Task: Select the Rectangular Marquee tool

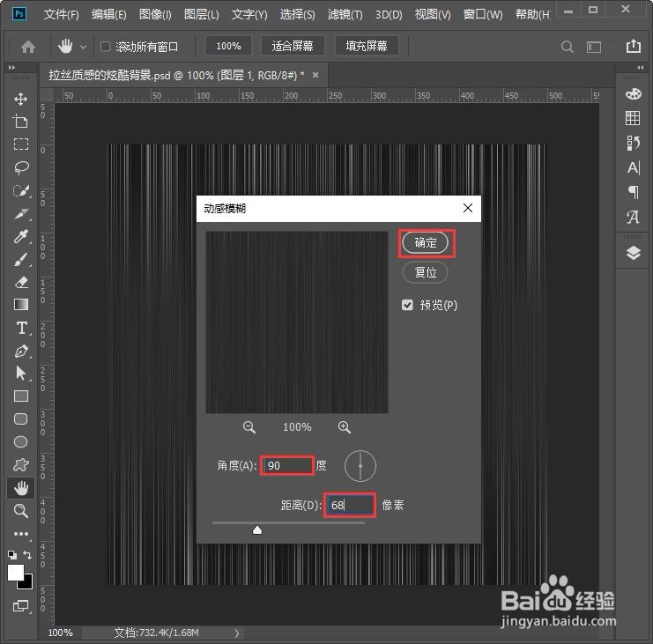Action: coord(21,144)
